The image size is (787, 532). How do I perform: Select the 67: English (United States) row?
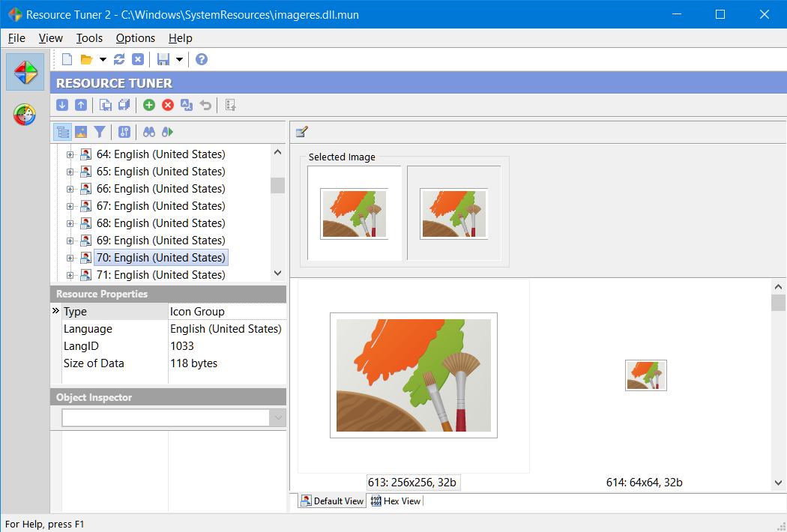pos(160,206)
